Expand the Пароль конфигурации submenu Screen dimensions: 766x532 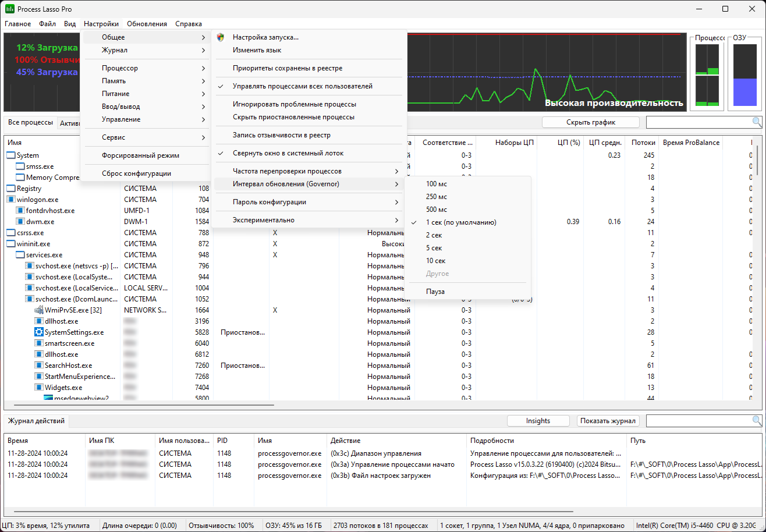pyautogui.click(x=309, y=202)
